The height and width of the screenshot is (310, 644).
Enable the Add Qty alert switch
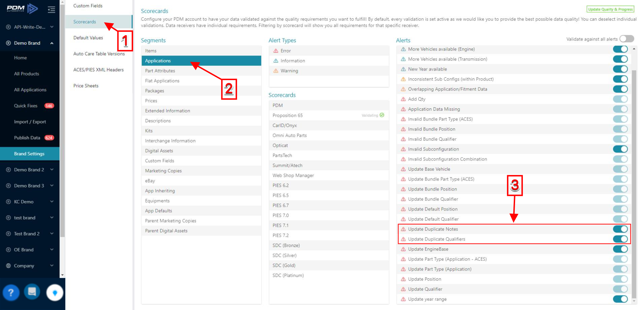pos(620,99)
